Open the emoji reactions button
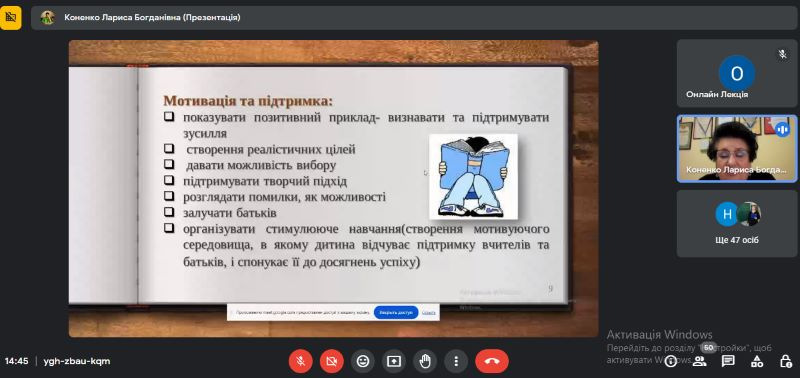800x378 pixels. [x=363, y=361]
